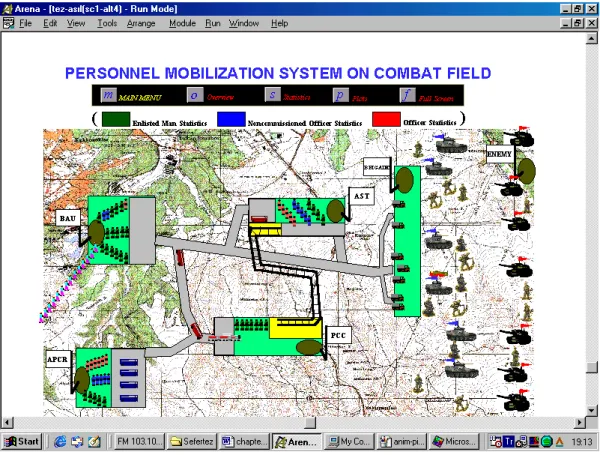Click the 's' Statistics button
Viewport: 600px width, 455px height.
[272, 95]
